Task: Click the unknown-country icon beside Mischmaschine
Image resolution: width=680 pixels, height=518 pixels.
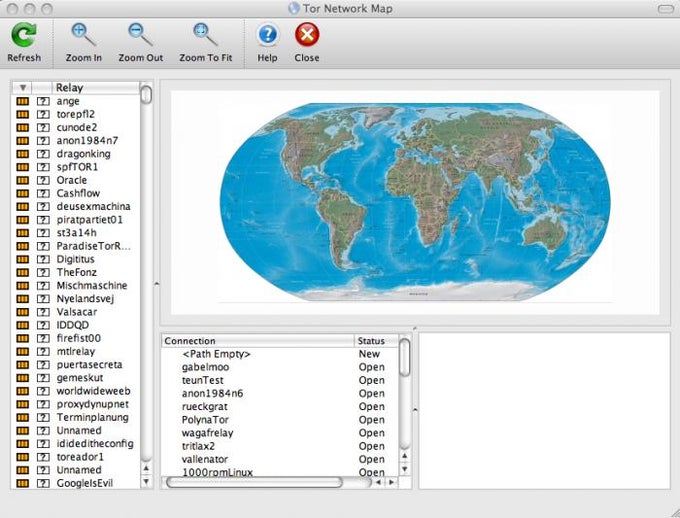Action: coord(42,285)
